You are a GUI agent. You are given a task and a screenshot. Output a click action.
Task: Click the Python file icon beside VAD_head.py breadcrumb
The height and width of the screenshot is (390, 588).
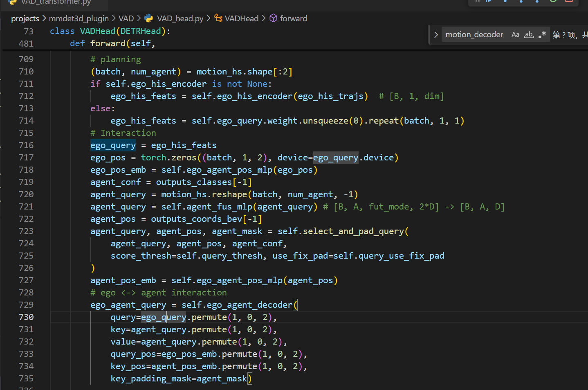pos(149,18)
